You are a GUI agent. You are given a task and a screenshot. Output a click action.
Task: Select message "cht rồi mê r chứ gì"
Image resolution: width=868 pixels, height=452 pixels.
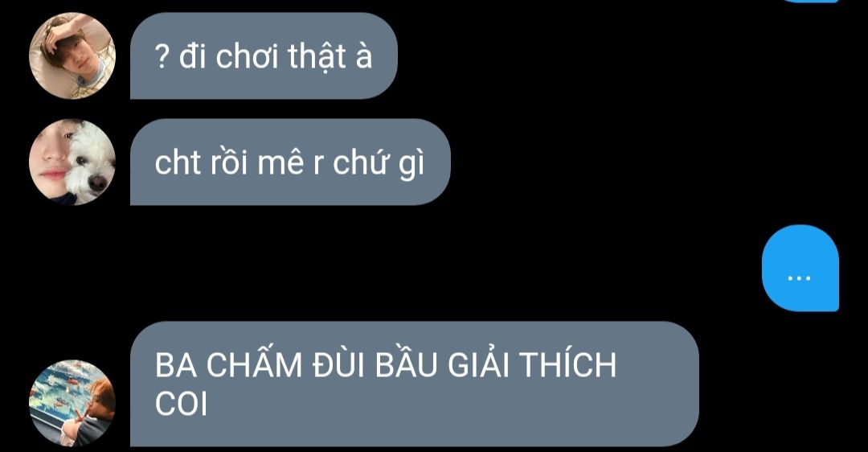point(290,162)
